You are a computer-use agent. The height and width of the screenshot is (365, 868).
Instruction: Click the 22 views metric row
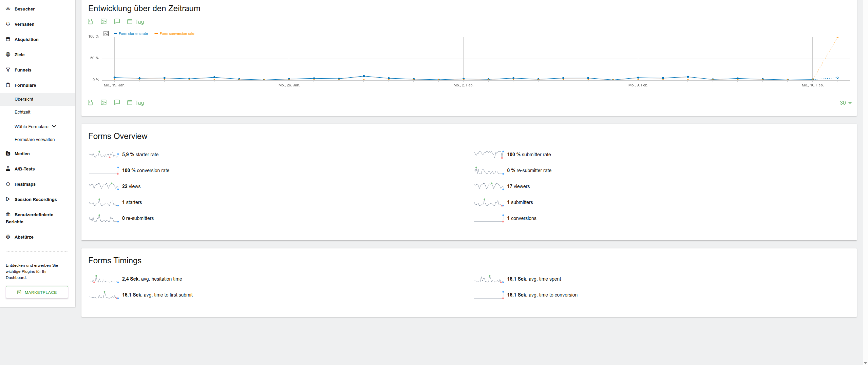coord(131,186)
